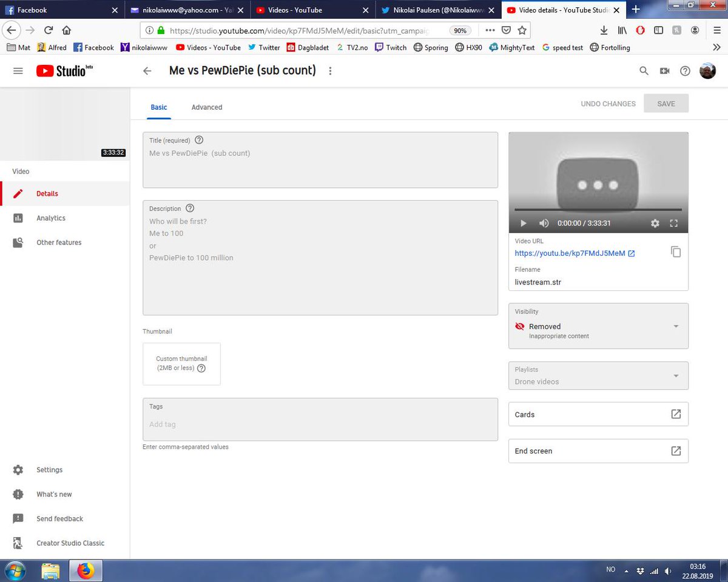728x582 pixels.
Task: Click the create video camera icon
Action: (665, 71)
